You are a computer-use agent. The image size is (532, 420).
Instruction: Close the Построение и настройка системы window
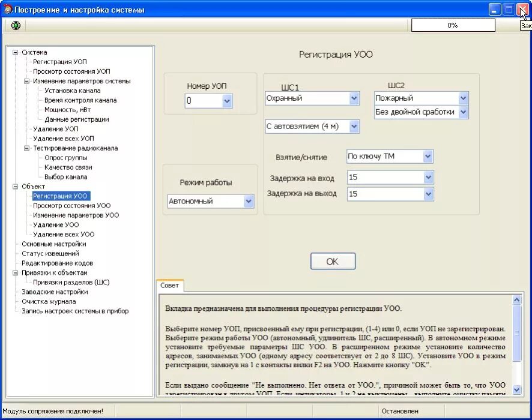pos(523,10)
